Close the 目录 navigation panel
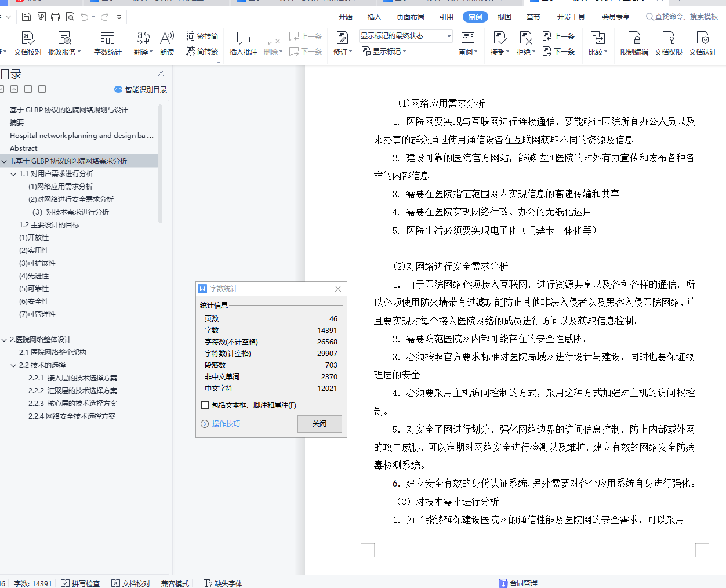The image size is (726, 588). [161, 74]
